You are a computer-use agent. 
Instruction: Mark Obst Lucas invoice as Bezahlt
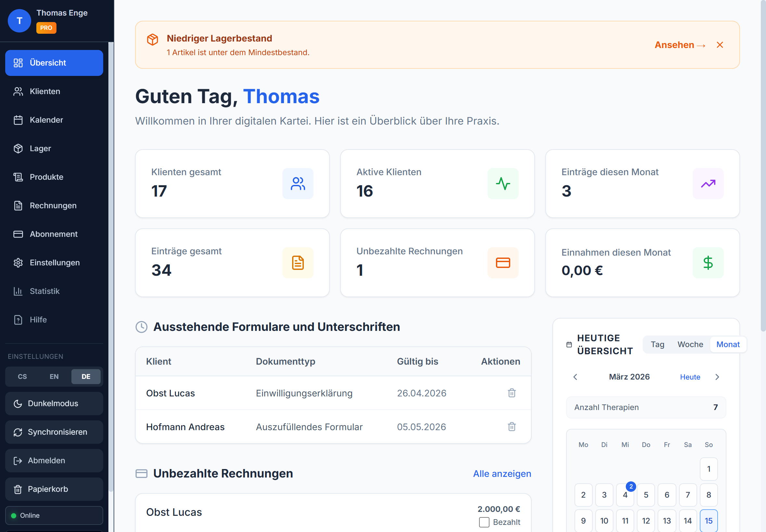(484, 522)
